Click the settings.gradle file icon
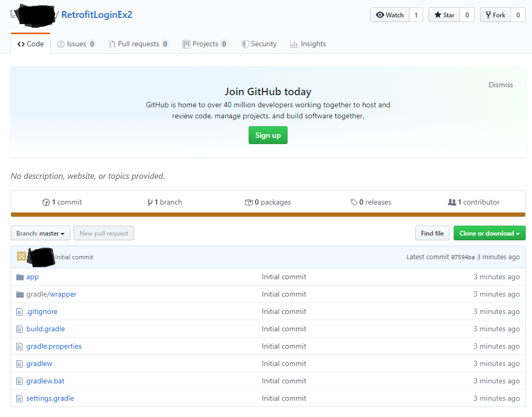The image size is (532, 417). coord(19,399)
